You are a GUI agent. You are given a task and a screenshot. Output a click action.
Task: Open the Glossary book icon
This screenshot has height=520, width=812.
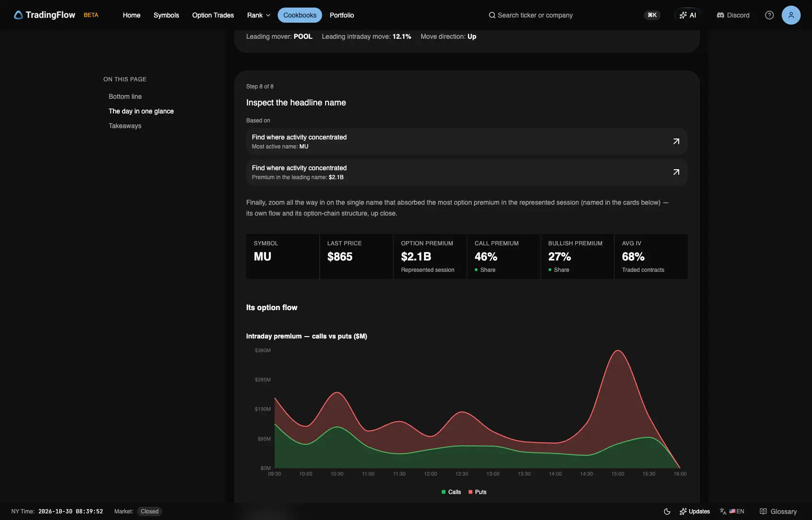763,511
